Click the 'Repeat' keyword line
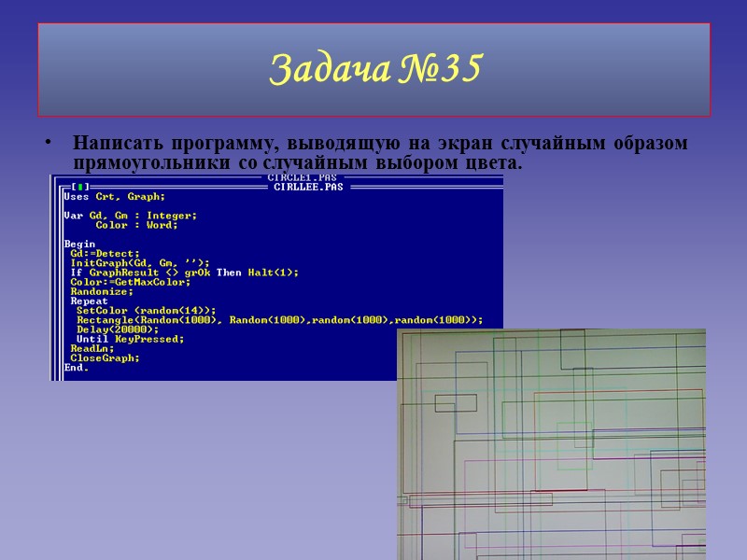 tap(89, 301)
